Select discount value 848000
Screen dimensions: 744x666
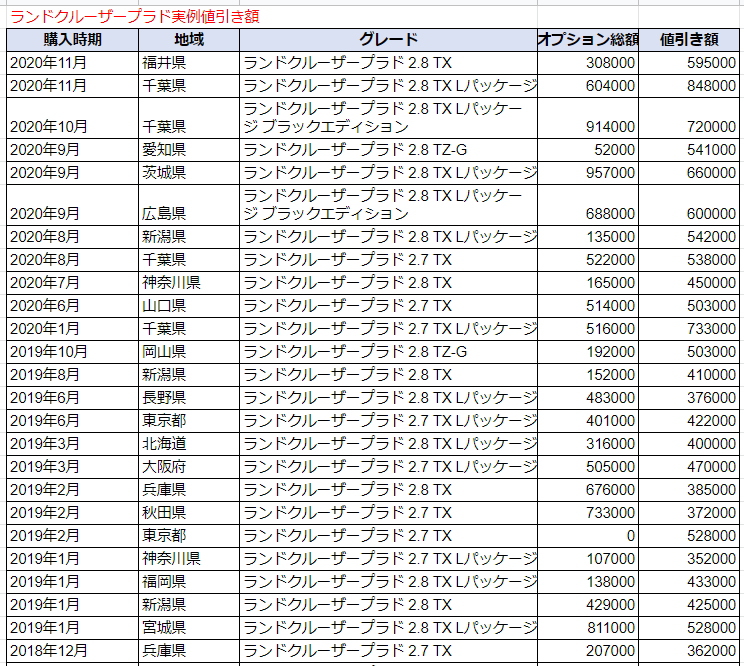click(689, 86)
